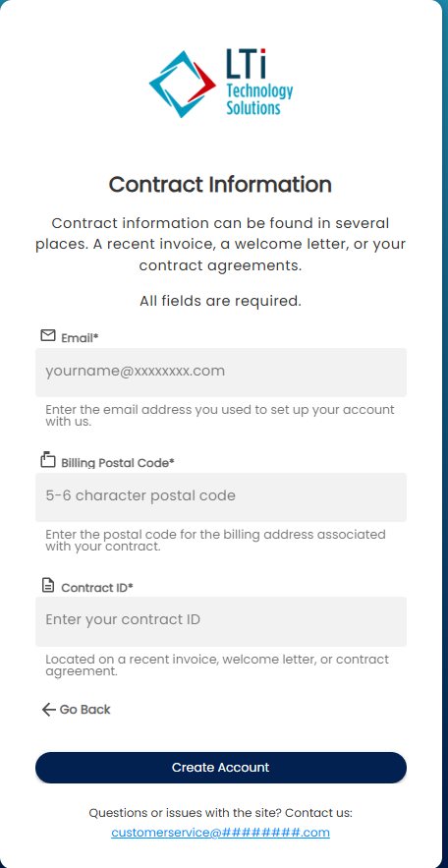Click the left arrow icon next to Go Back

tap(49, 710)
